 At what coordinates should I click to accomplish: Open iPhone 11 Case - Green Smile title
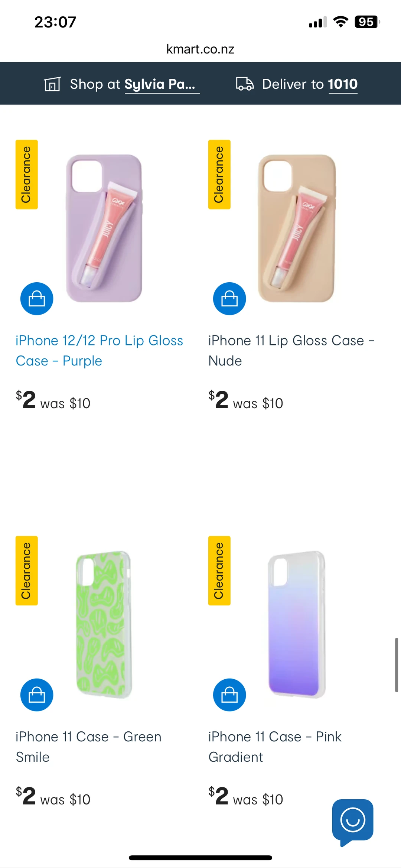[88, 747]
